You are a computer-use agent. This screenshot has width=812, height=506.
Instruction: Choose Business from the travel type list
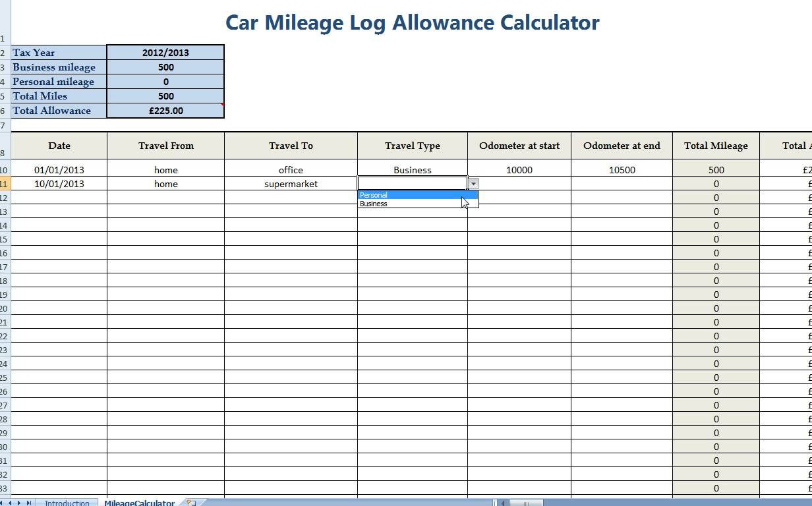point(417,204)
